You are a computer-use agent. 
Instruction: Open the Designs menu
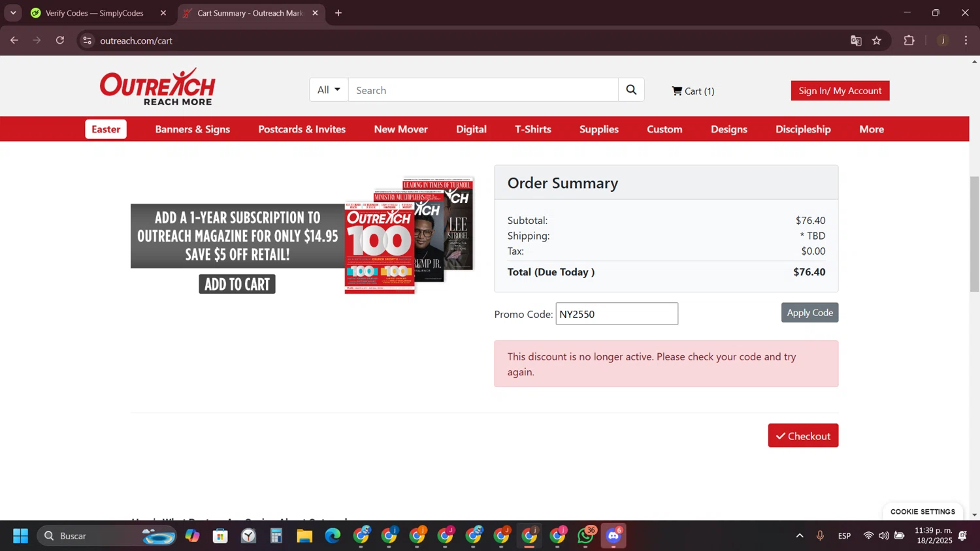[x=729, y=129]
